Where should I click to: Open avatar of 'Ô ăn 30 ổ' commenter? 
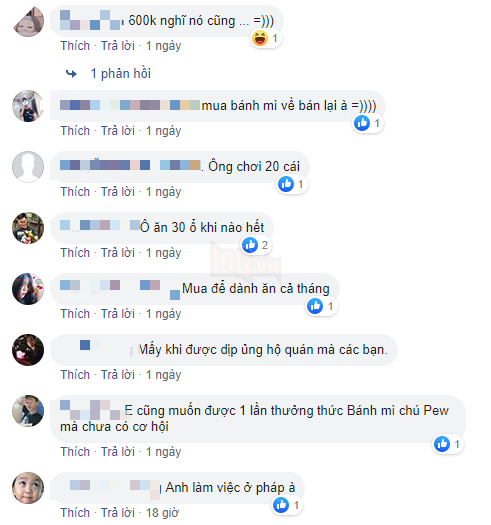pos(28,228)
